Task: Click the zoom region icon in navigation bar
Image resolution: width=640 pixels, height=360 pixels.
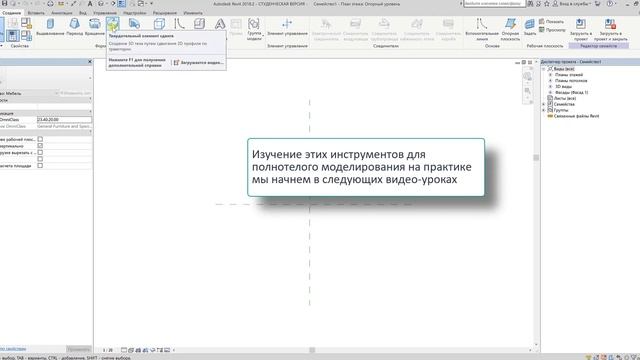Action: coord(527,91)
